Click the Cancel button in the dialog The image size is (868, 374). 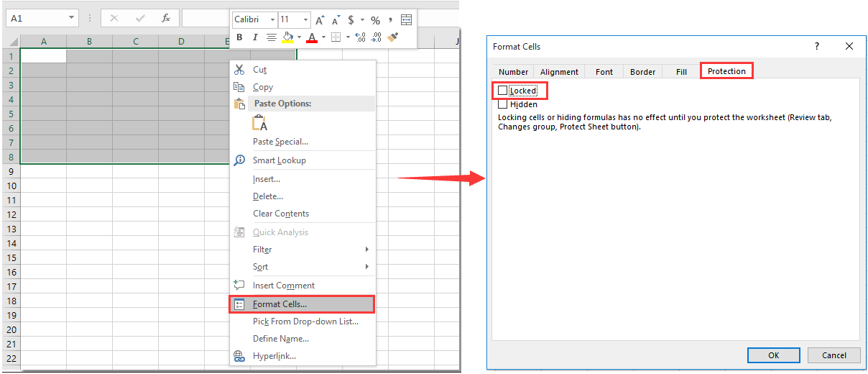pos(834,355)
